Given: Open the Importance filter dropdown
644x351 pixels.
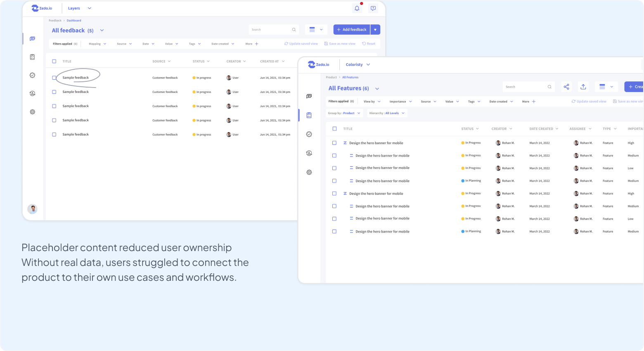Looking at the screenshot, I should tap(400, 102).
